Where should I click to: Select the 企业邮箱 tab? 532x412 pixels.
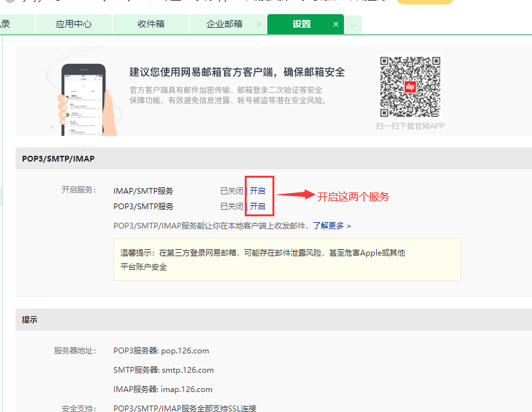pyautogui.click(x=224, y=24)
